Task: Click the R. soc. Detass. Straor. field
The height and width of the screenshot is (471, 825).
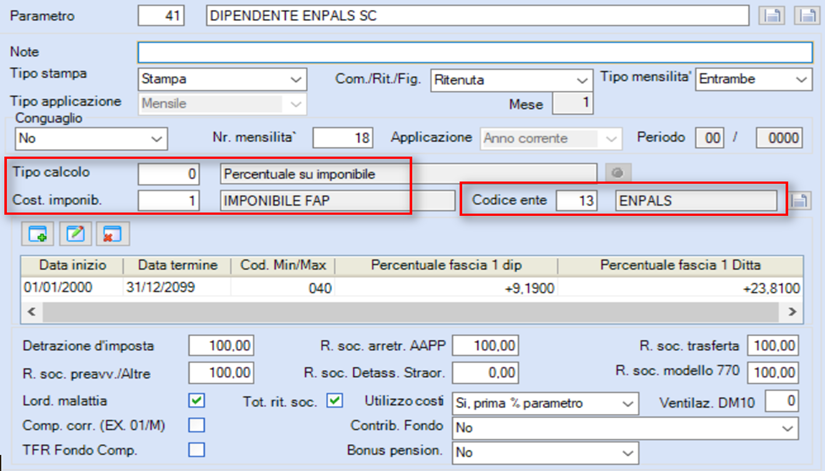Action: (485, 373)
